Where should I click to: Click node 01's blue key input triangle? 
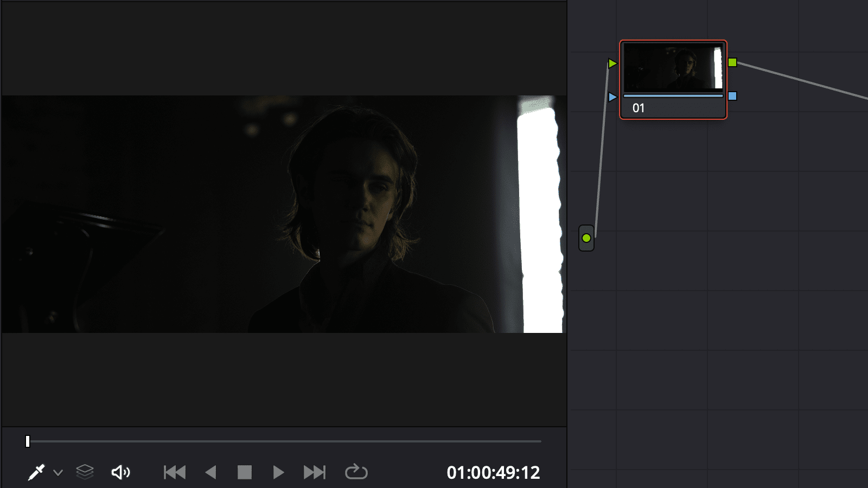[612, 97]
